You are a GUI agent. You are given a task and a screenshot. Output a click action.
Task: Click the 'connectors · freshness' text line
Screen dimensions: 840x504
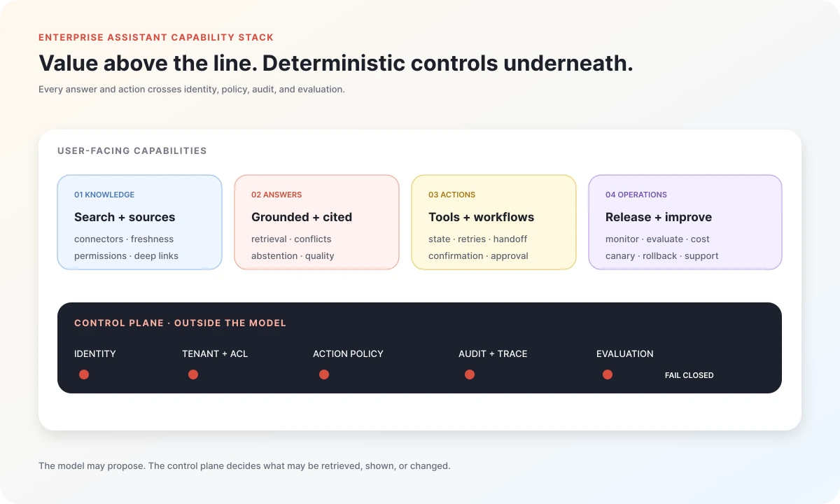pyautogui.click(x=124, y=239)
